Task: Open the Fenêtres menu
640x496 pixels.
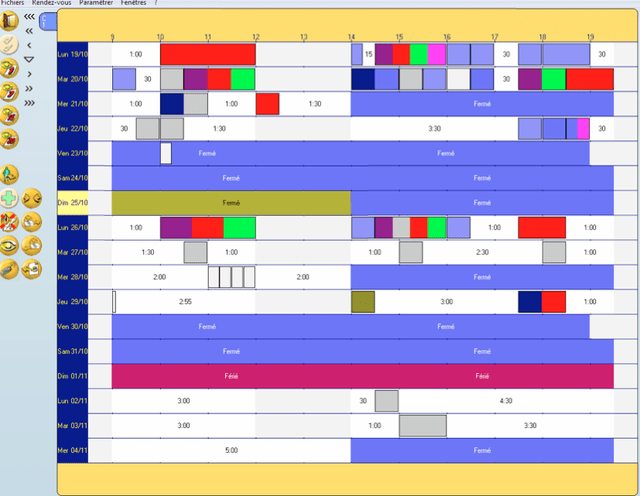Action: pos(134,3)
